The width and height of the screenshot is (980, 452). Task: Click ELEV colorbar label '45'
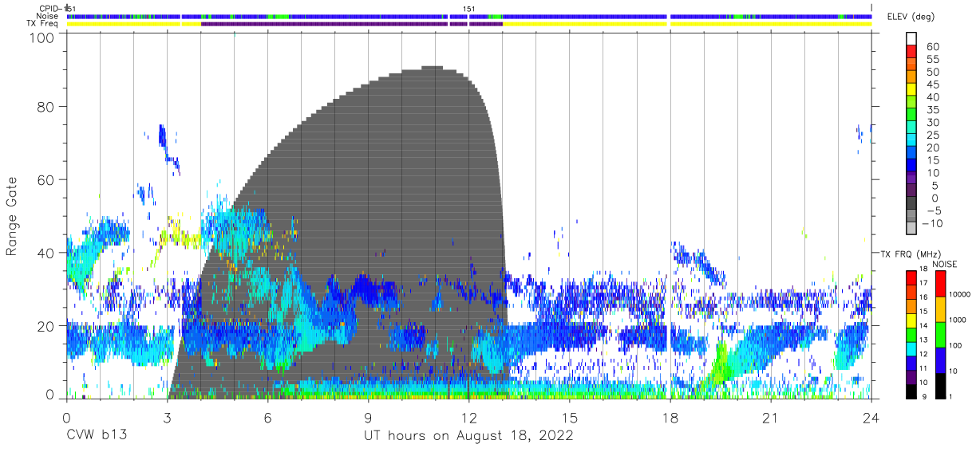tap(933, 85)
